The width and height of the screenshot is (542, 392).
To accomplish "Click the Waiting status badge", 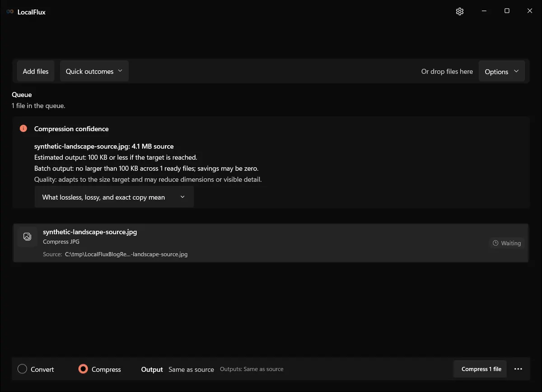I will [x=507, y=243].
